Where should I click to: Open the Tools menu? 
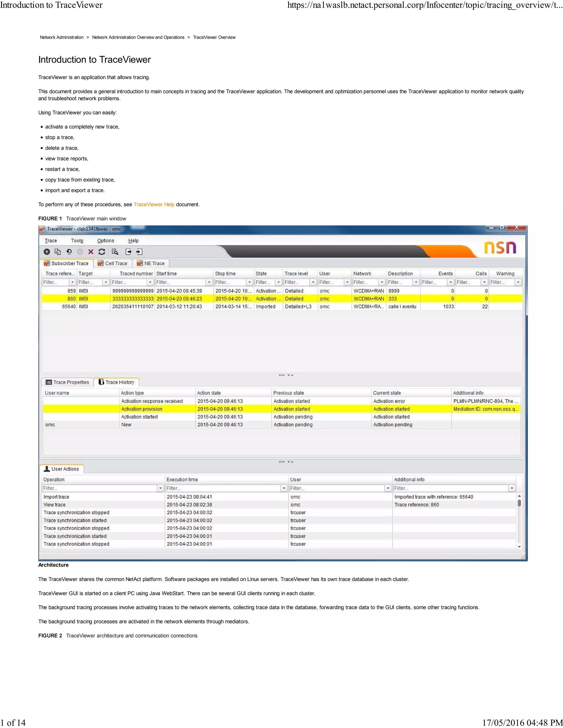(77, 241)
